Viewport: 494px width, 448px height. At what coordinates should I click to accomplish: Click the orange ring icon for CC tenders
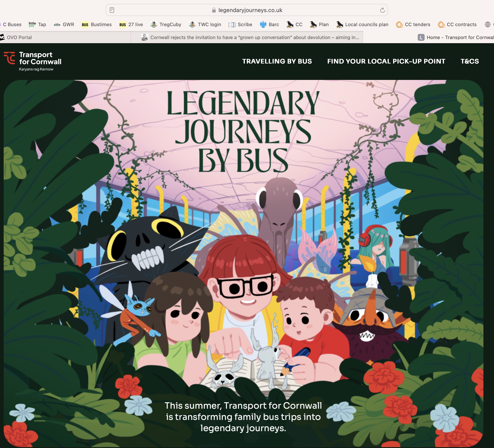coord(399,24)
